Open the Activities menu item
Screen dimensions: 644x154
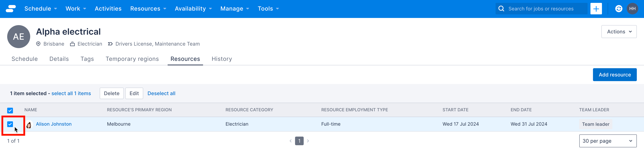pos(108,9)
